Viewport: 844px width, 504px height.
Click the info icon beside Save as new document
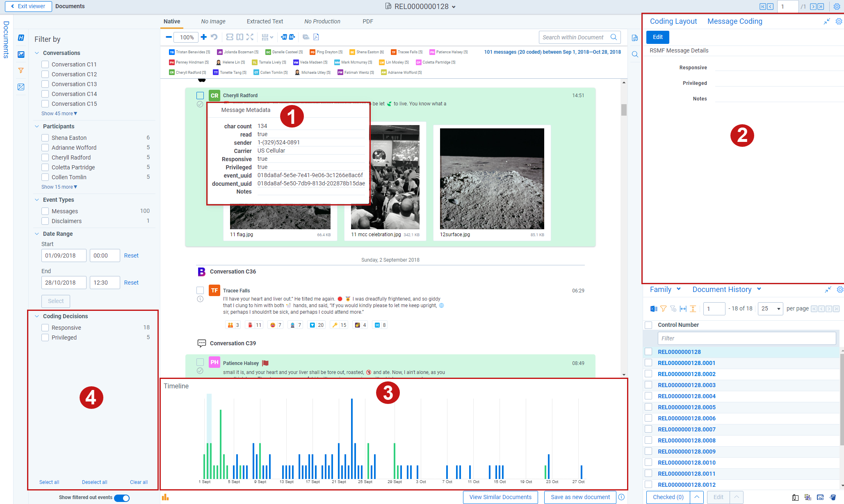pyautogui.click(x=622, y=497)
